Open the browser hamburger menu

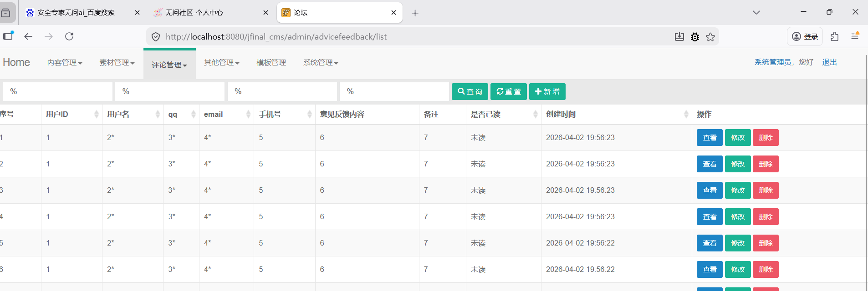pyautogui.click(x=855, y=36)
